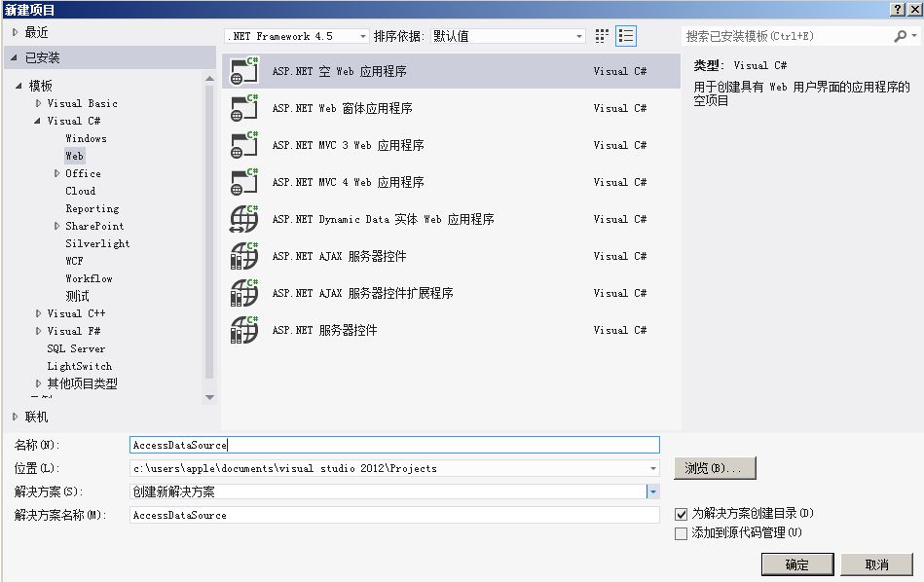Click the 搜索已安装模板 search box
924x582 pixels.
(787, 37)
